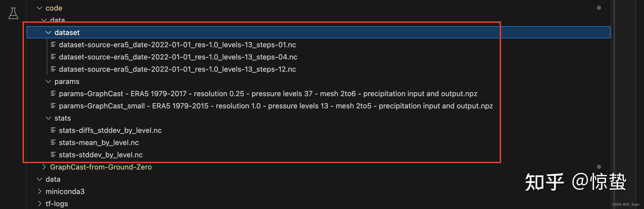Expand the miniconda3 folder
The height and width of the screenshot is (209, 644).
pos(39,191)
